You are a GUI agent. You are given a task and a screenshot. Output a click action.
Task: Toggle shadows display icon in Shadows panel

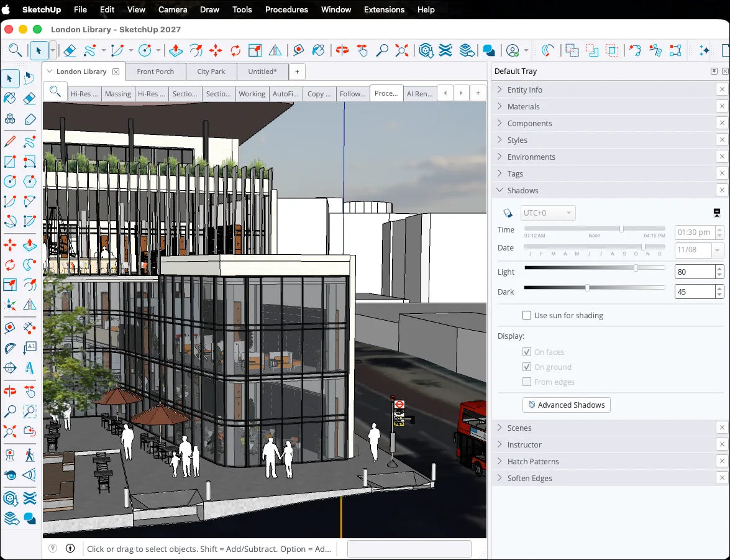[x=508, y=213]
